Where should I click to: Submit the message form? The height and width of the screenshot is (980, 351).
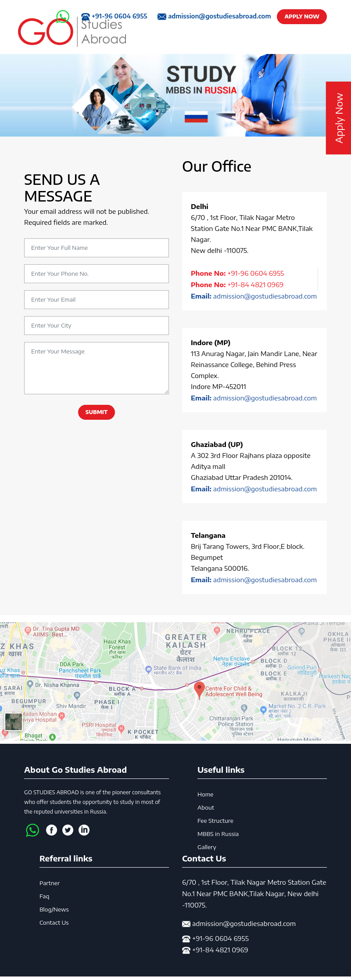point(97,412)
